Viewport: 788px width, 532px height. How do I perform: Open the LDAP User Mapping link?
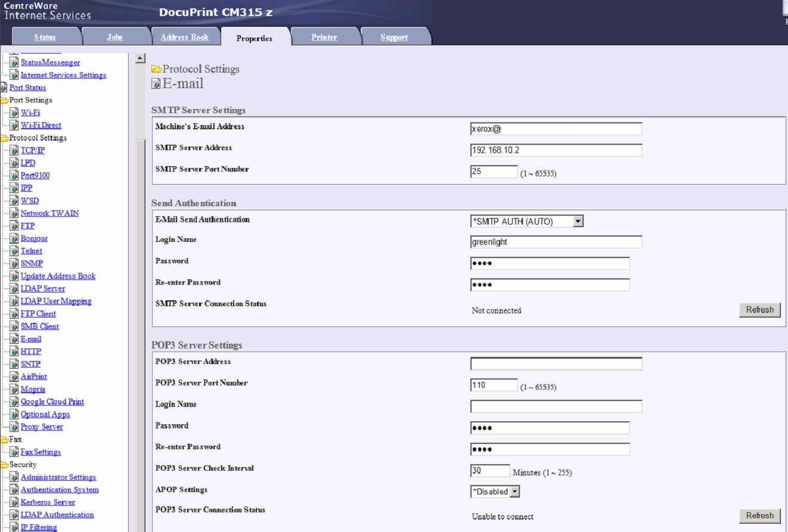pyautogui.click(x=56, y=301)
